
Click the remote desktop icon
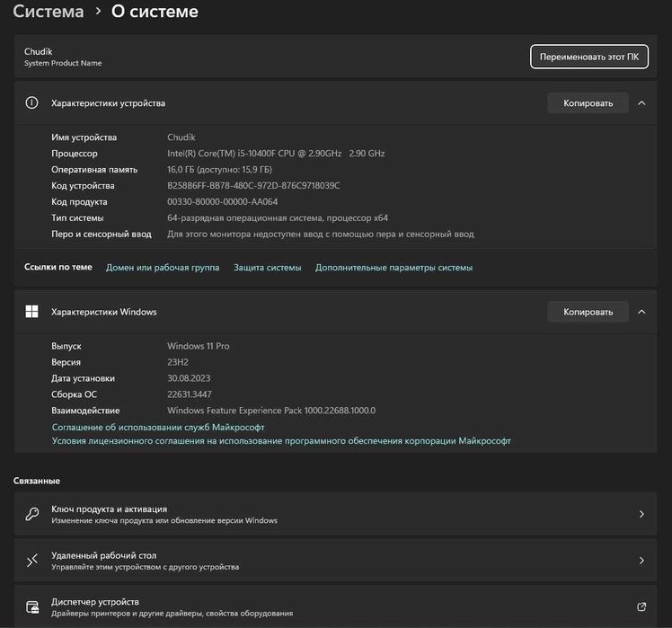[x=32, y=561]
